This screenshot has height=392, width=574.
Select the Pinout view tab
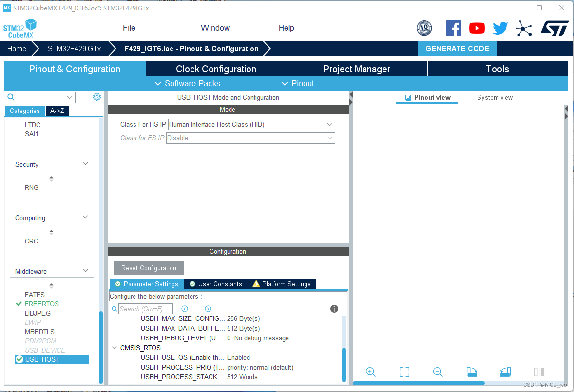point(427,97)
